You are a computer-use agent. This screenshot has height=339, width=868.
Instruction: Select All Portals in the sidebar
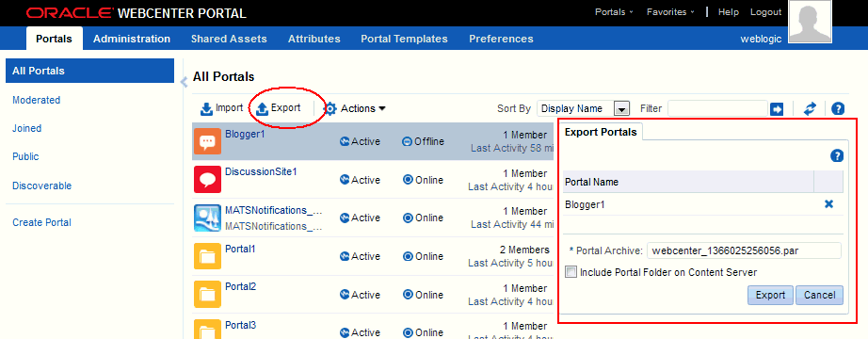click(x=89, y=71)
